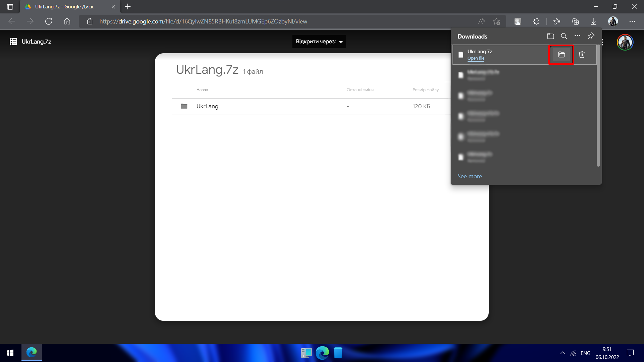Toggle the Downloads toolbar arrow button
644x362 pixels.
(593, 21)
